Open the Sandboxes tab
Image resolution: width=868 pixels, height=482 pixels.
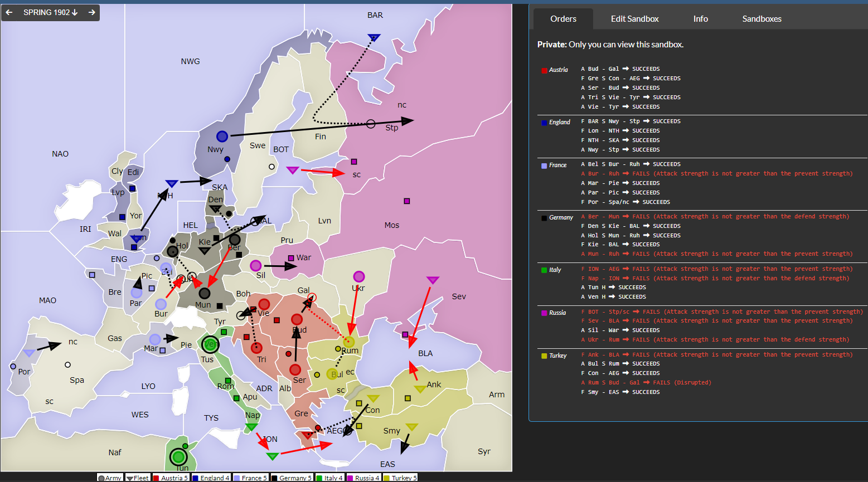tap(762, 19)
